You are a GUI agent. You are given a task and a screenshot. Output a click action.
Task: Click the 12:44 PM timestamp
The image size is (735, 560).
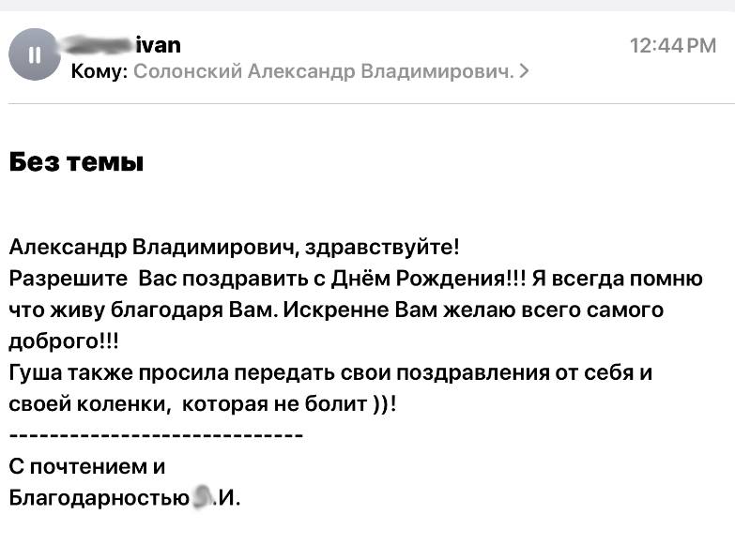[x=673, y=46]
